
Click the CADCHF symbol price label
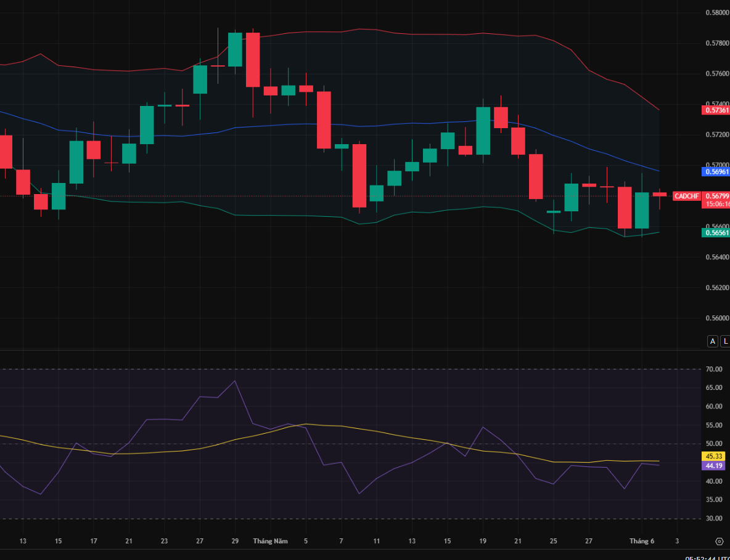pos(687,197)
